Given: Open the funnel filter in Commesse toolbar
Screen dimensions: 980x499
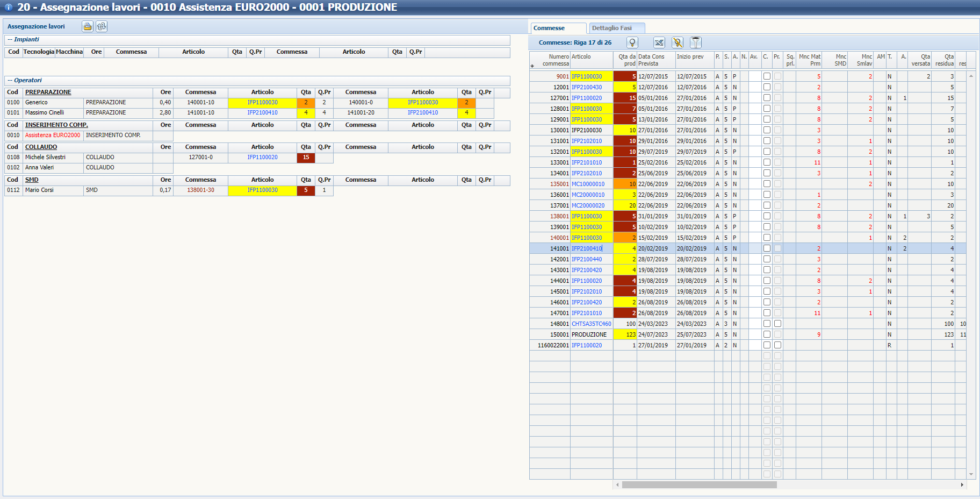Looking at the screenshot, I should (x=696, y=42).
